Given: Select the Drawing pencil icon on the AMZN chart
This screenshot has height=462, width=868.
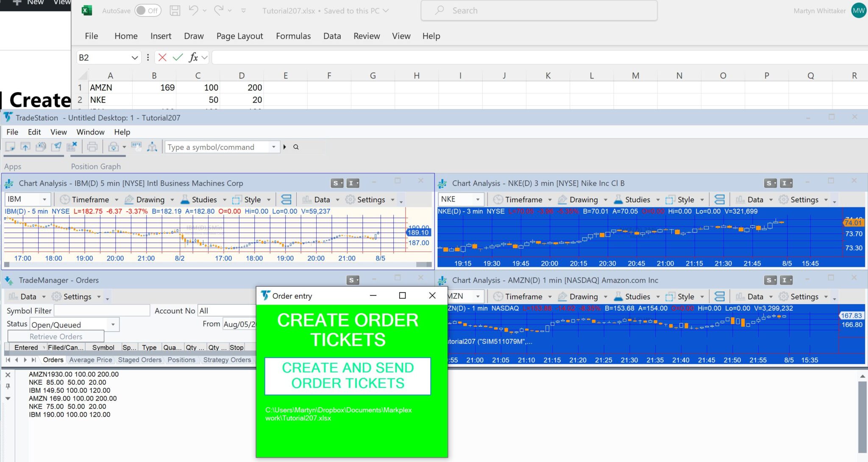Looking at the screenshot, I should point(562,296).
